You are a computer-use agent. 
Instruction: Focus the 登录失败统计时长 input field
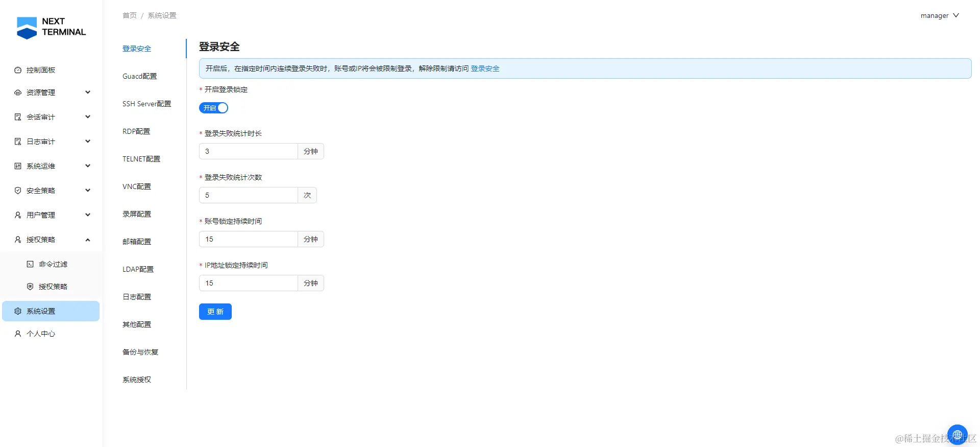pyautogui.click(x=249, y=151)
